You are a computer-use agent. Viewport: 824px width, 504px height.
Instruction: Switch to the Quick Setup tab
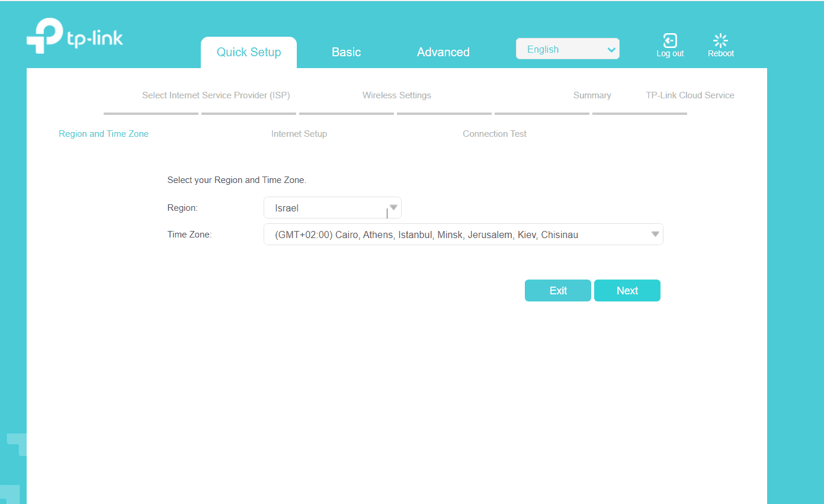(249, 52)
